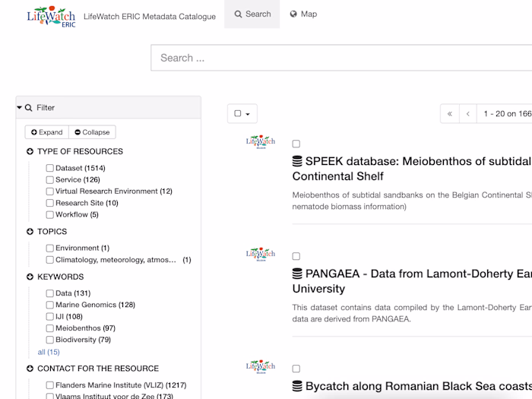Select the SPEEK database record checkbox
This screenshot has height=399, width=532.
click(x=296, y=144)
